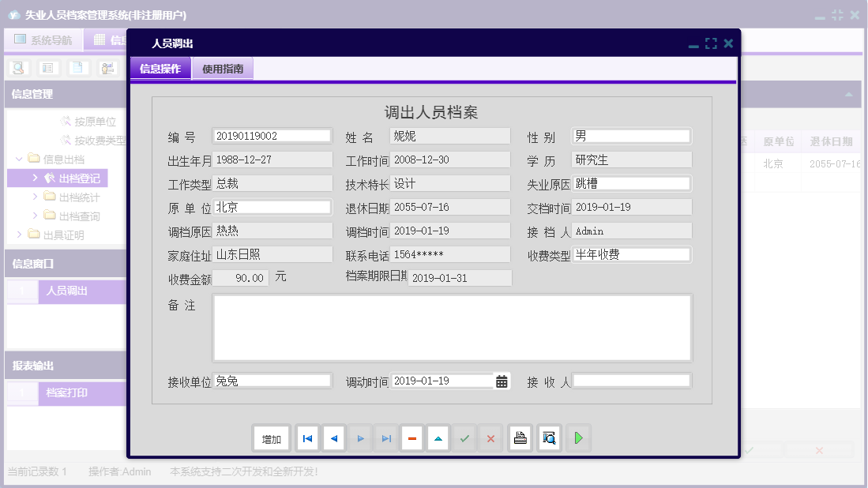868x488 pixels.
Task: Delete the current record with the red minus icon
Action: (411, 438)
